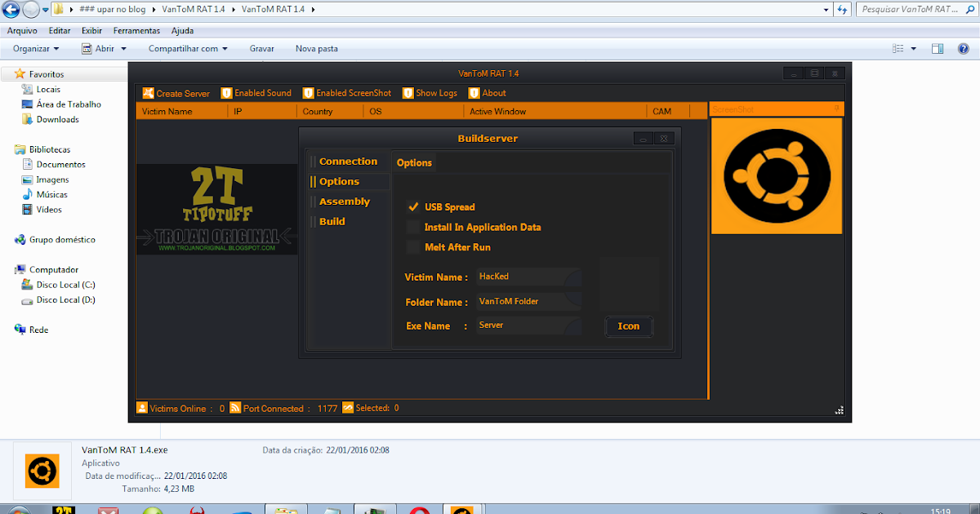This screenshot has width=980, height=514.
Task: Open Disco Local (D:) drive
Action: coord(65,300)
